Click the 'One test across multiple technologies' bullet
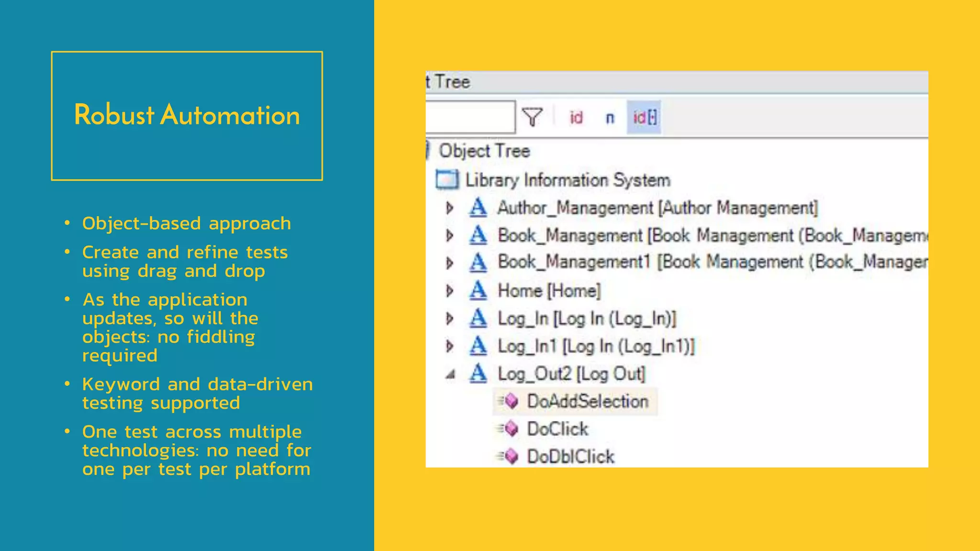The image size is (980, 551). pyautogui.click(x=196, y=450)
